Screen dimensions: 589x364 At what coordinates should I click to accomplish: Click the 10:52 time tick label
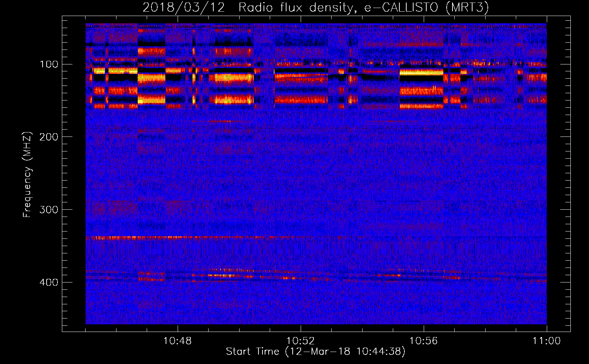(301, 341)
